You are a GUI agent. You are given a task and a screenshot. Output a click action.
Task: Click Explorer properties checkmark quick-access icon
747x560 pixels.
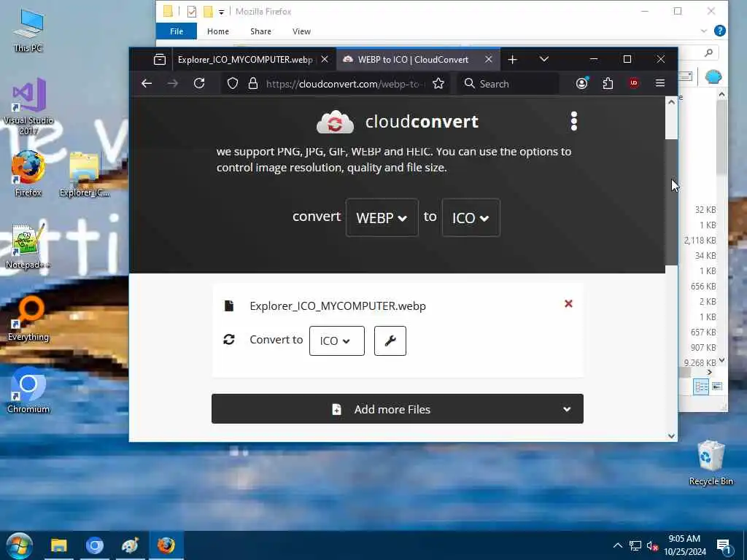192,12
